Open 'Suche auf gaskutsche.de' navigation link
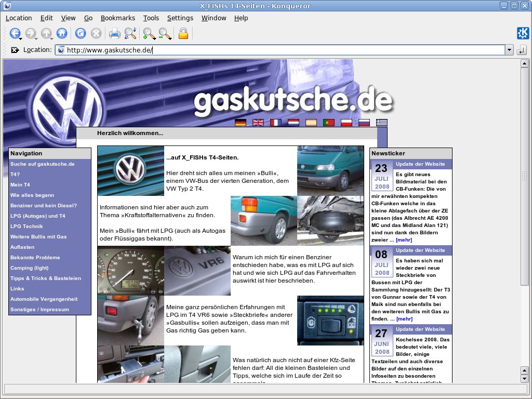The height and width of the screenshot is (399, 532). pos(43,164)
